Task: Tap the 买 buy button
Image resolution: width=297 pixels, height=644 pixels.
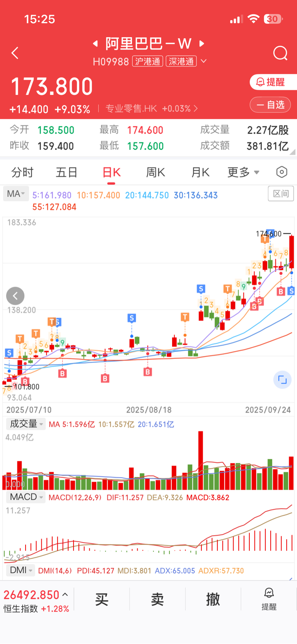Action: point(102,599)
